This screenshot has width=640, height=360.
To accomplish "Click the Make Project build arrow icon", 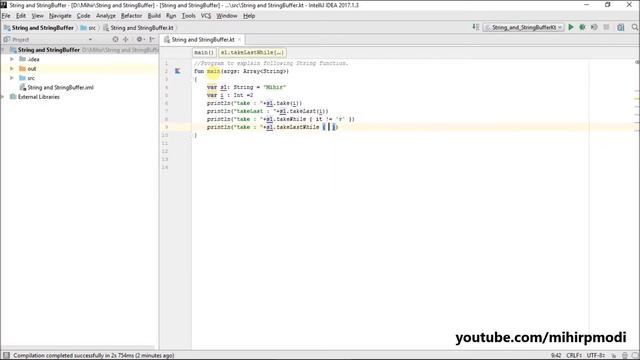I will coord(476,27).
